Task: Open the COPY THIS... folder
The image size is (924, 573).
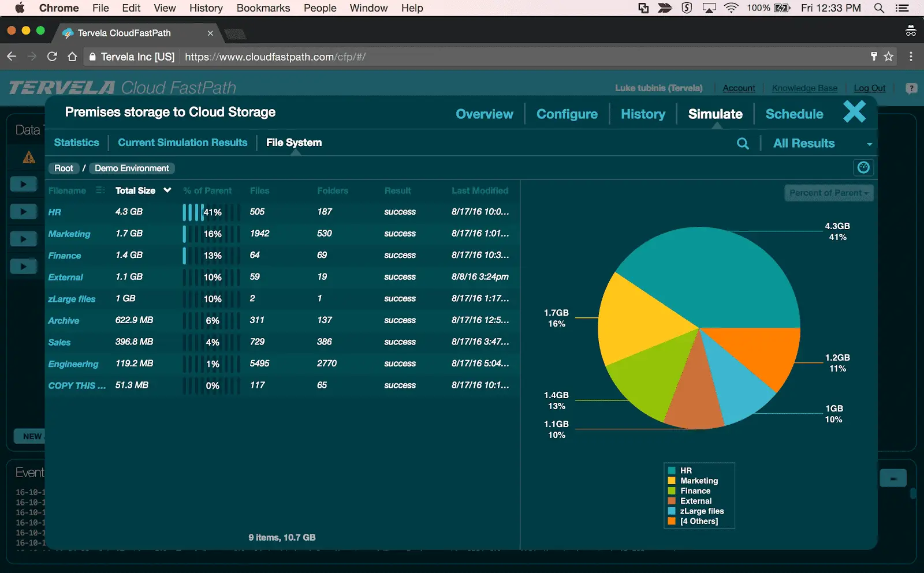Action: click(x=77, y=385)
